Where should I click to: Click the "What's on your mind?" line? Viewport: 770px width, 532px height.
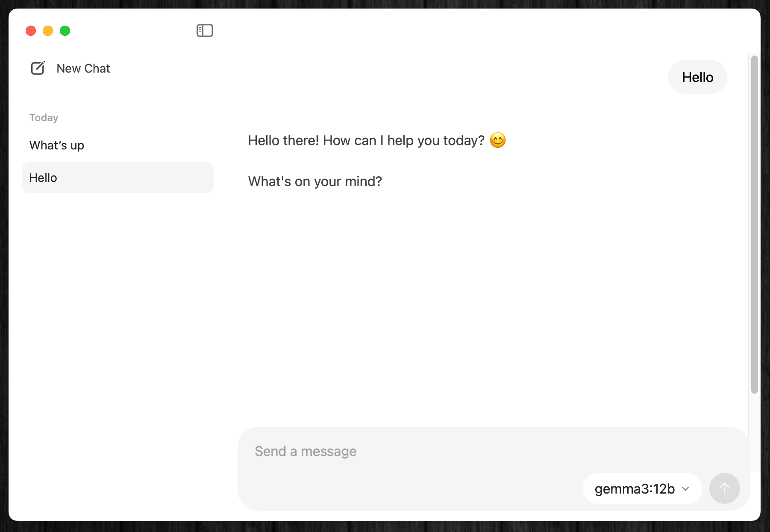coord(315,181)
